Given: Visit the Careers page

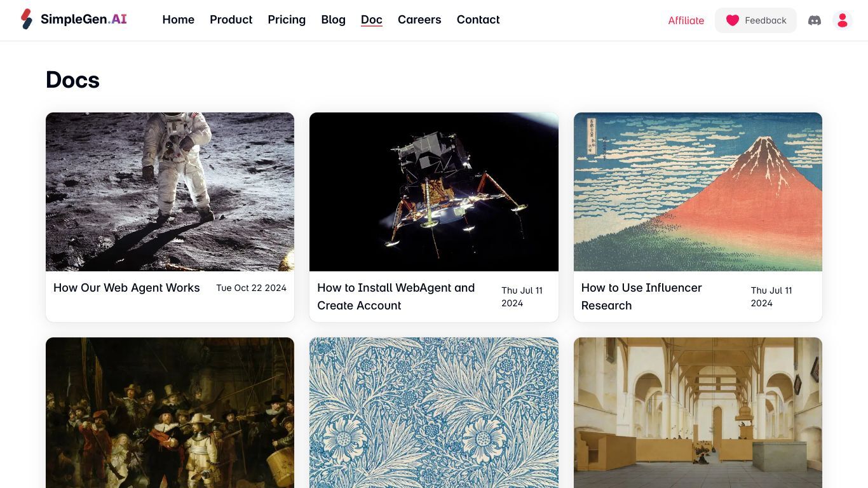Looking at the screenshot, I should (x=419, y=20).
